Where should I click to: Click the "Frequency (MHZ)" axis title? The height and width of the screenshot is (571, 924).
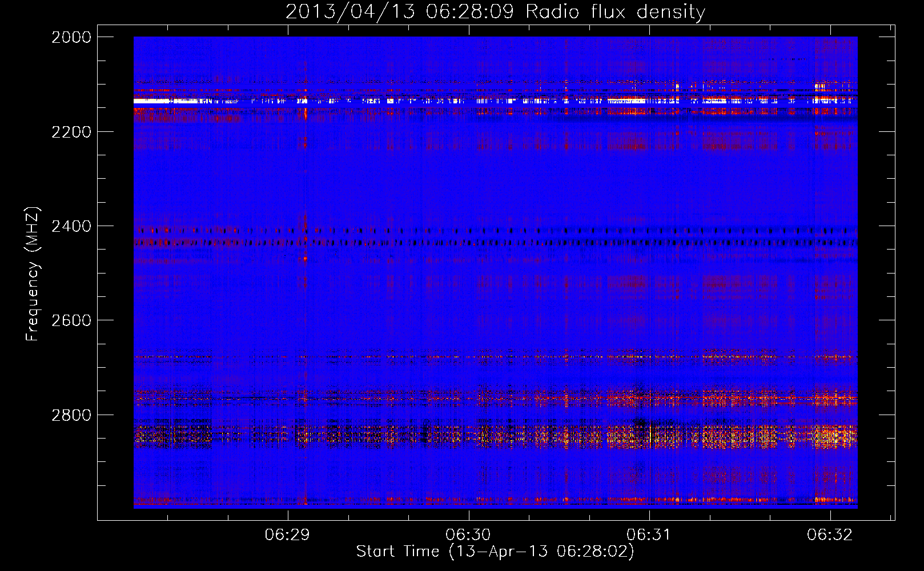(33, 274)
